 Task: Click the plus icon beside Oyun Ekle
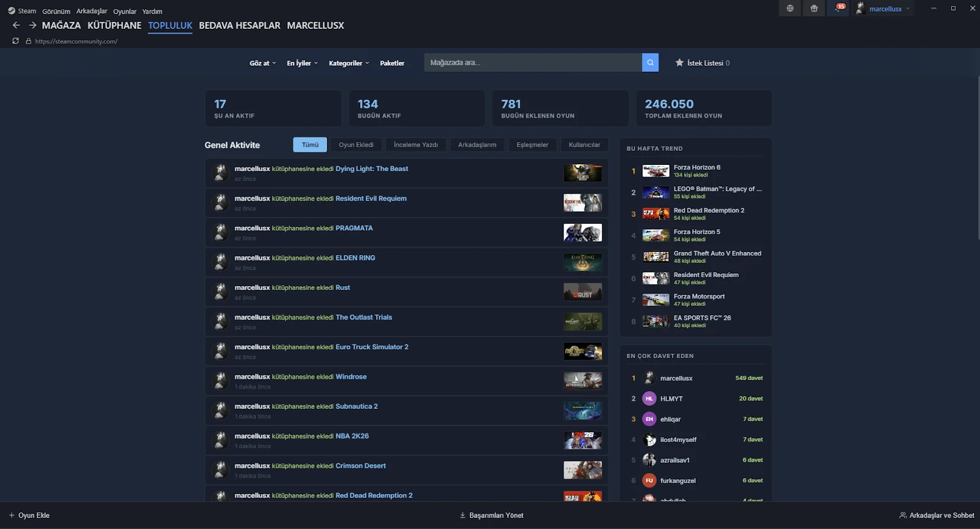click(x=12, y=516)
